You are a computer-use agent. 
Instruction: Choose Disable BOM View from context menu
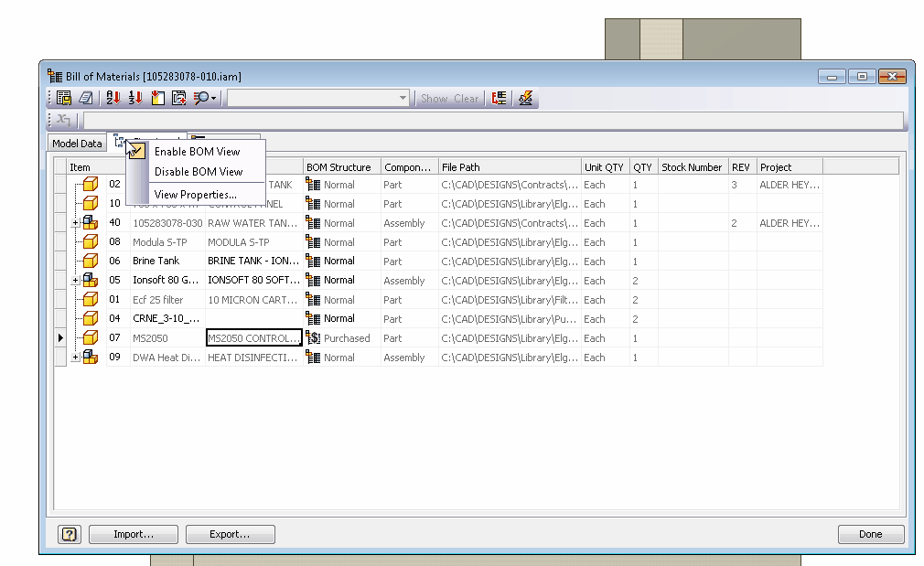[x=198, y=171]
